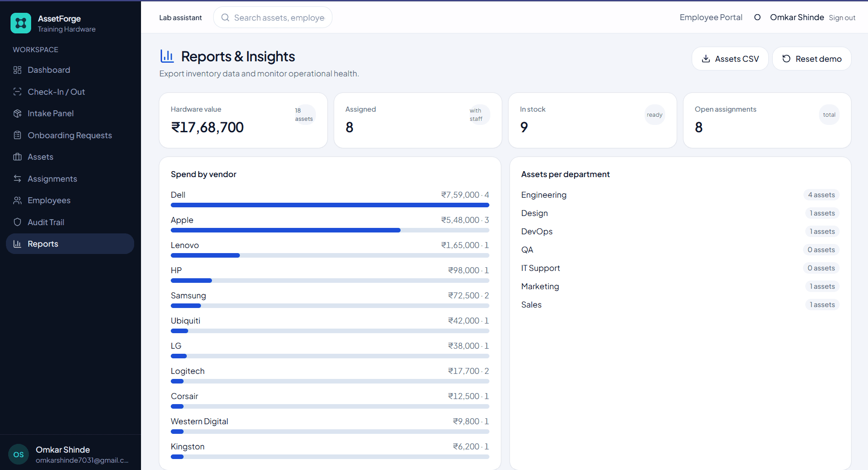This screenshot has width=868, height=470.
Task: Click the Onboarding Requests clipboard icon
Action: [17, 135]
